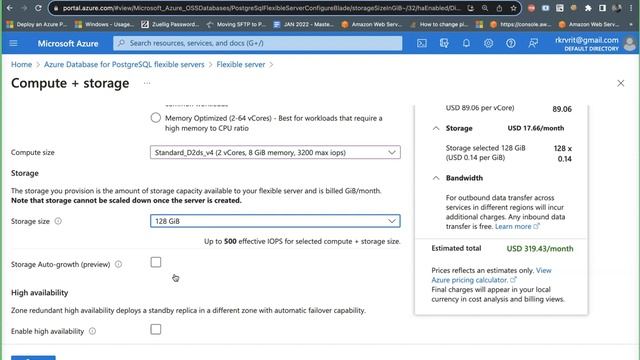Reload the browser page
Screen dimensions: 640x360
tap(38, 8)
